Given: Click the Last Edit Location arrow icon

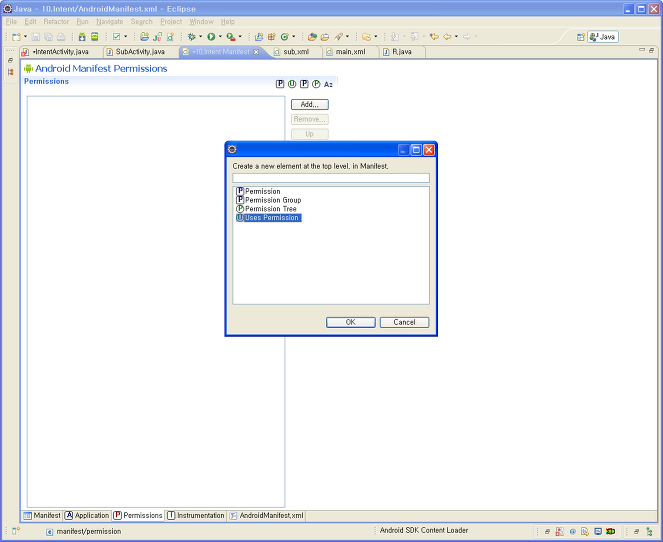Looking at the screenshot, I should (x=434, y=37).
